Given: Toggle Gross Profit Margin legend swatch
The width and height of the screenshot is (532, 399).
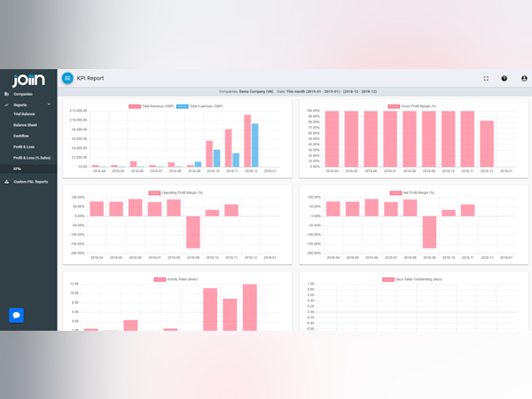Looking at the screenshot, I should click(394, 106).
